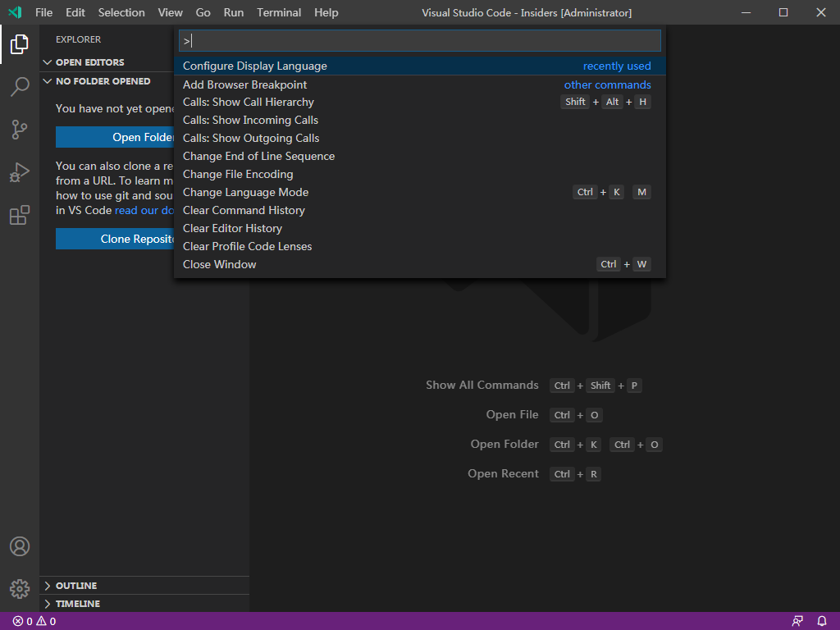
Task: Open the Search view icon
Action: 20,86
